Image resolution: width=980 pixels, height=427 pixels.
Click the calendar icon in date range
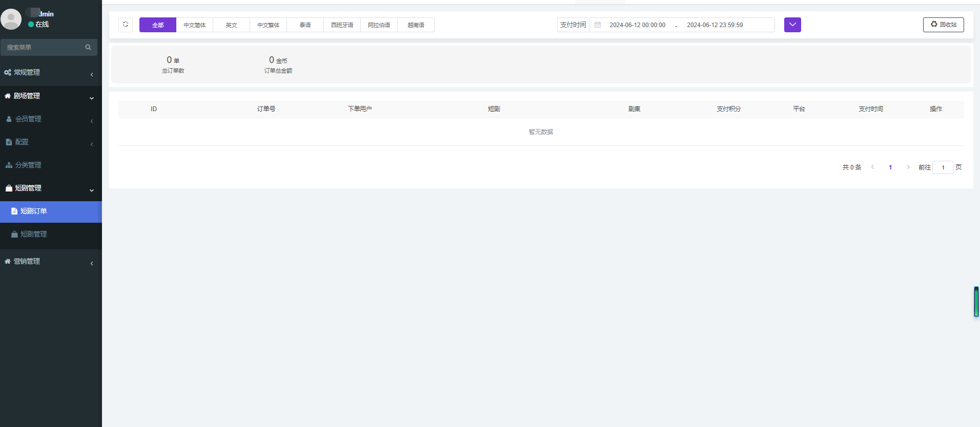pyautogui.click(x=598, y=25)
